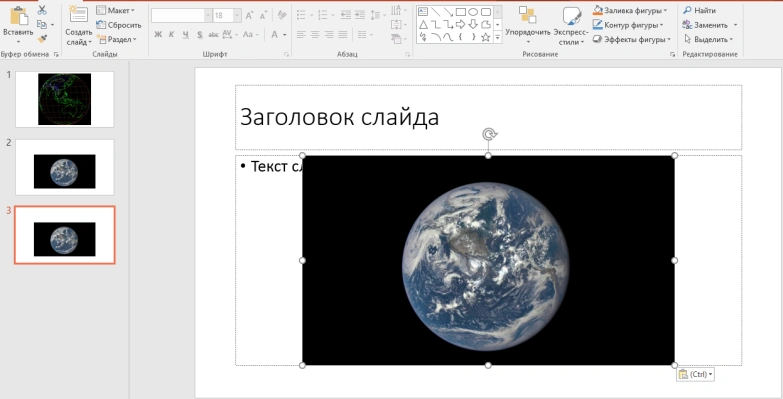Toggle text shadow S formatting

click(x=199, y=34)
